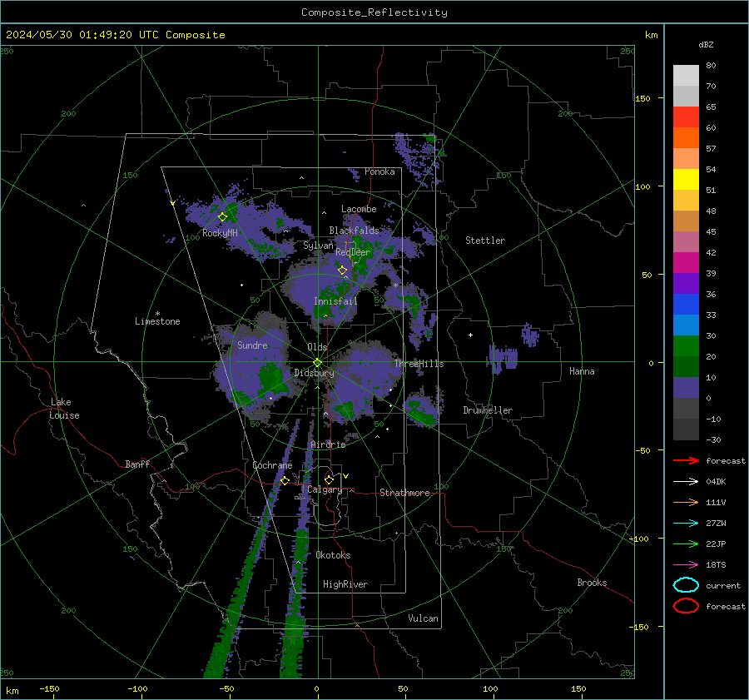Select the 36 dBZ purple swatch
Viewport: 749px width, 700px height.
click(x=686, y=283)
